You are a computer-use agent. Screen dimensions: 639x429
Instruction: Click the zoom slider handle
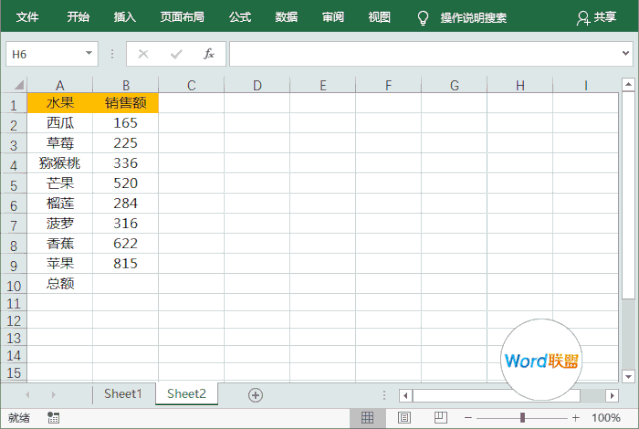coord(522,417)
